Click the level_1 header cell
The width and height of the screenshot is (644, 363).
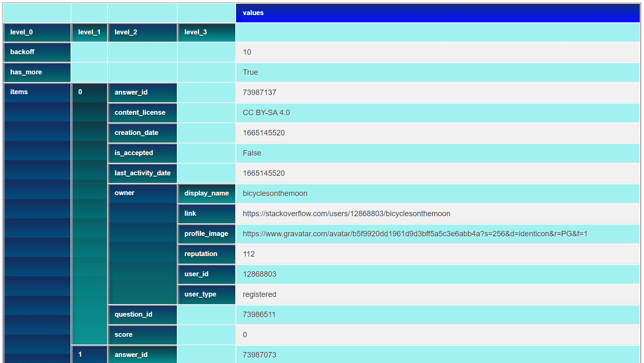pyautogui.click(x=89, y=32)
